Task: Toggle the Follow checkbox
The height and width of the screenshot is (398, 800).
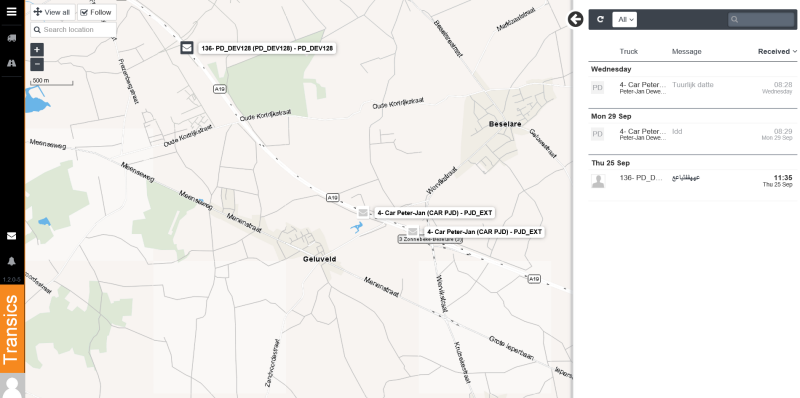Action: (x=96, y=12)
